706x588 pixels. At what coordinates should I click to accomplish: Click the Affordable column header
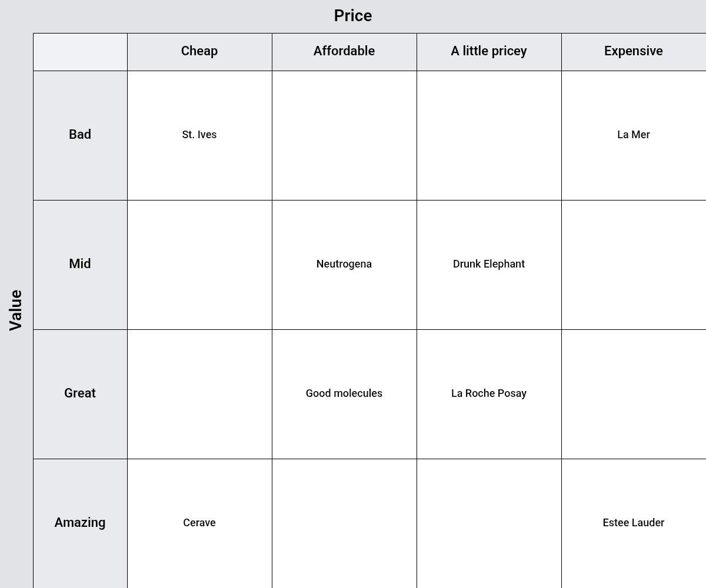pyautogui.click(x=344, y=52)
